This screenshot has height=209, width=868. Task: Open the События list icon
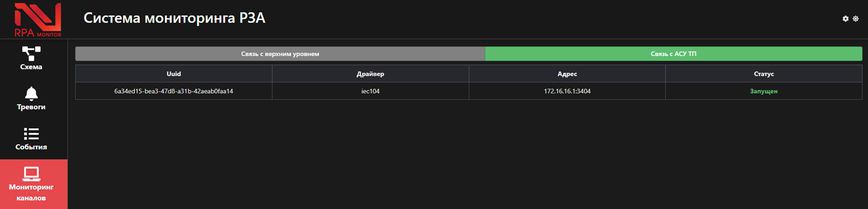tap(31, 134)
